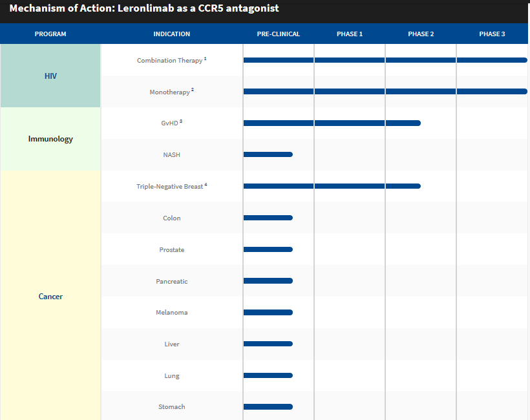The image size is (530, 420).
Task: Click the "Lung" indication label
Action: click(x=172, y=375)
